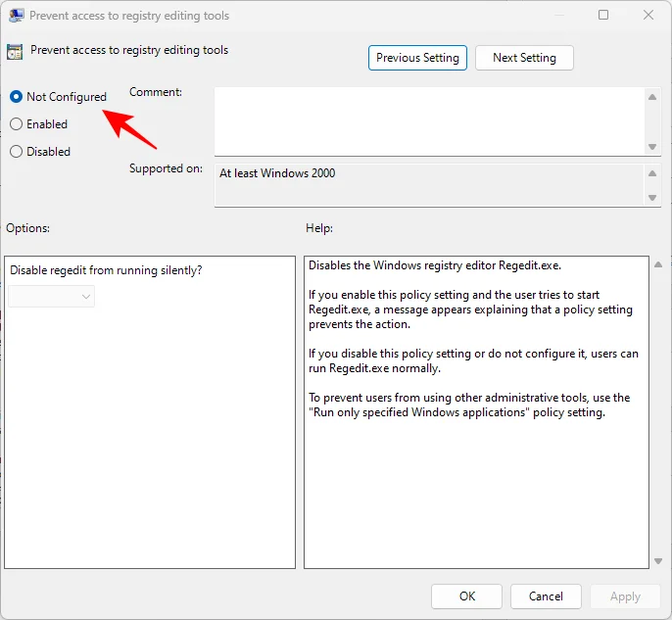Maximize the policy settings window

pos(603,16)
